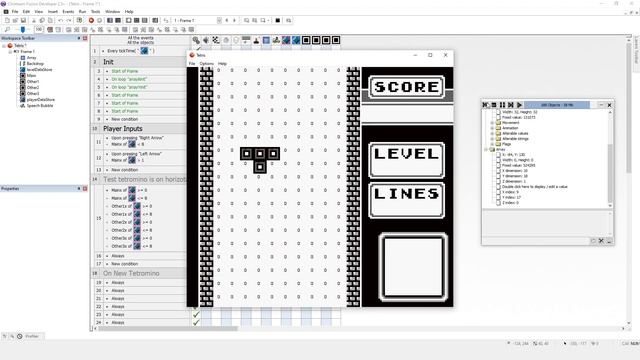Image resolution: width=640 pixels, height=360 pixels.
Task: Click the red Run Application icon
Action: (x=91, y=20)
